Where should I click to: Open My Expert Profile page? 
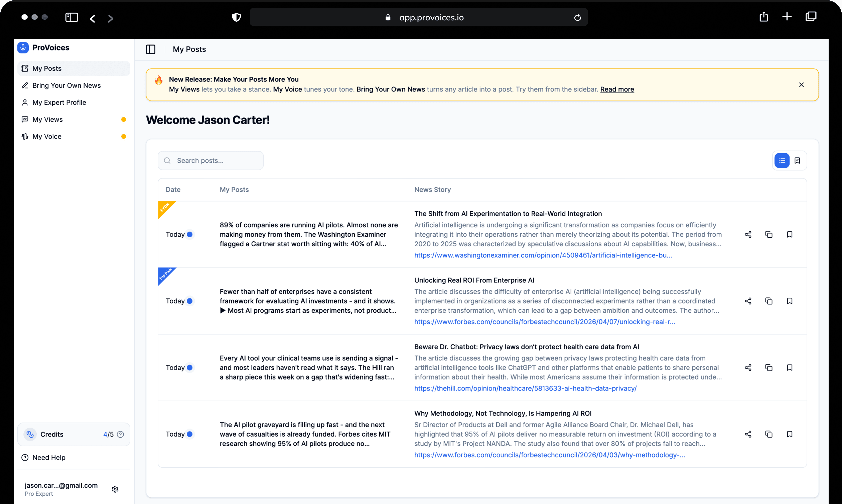(59, 102)
